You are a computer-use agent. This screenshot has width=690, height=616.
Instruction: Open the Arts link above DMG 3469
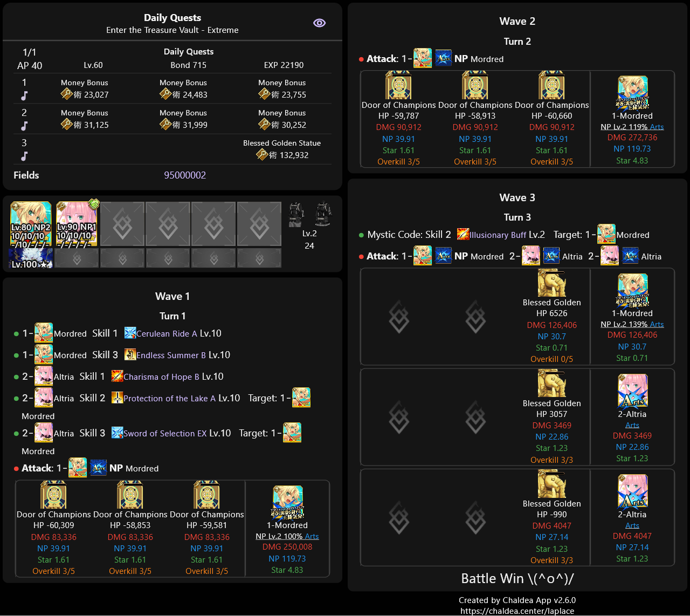632,425
